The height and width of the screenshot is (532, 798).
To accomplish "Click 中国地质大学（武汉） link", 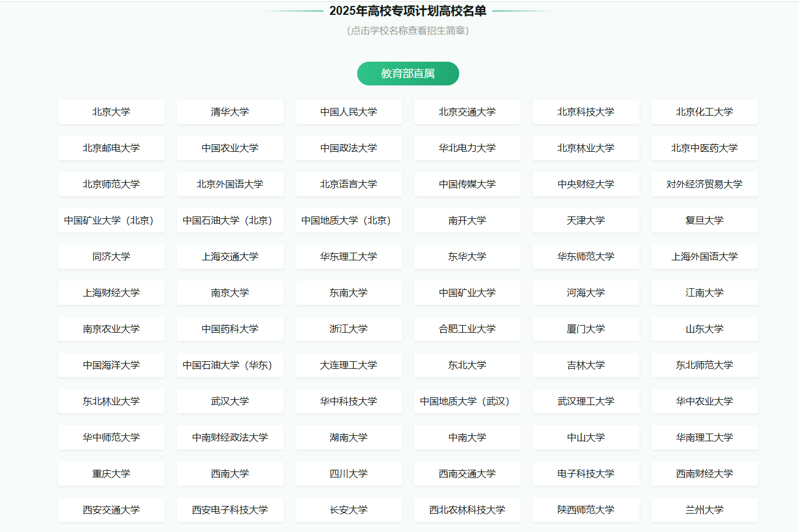I will pyautogui.click(x=467, y=402).
